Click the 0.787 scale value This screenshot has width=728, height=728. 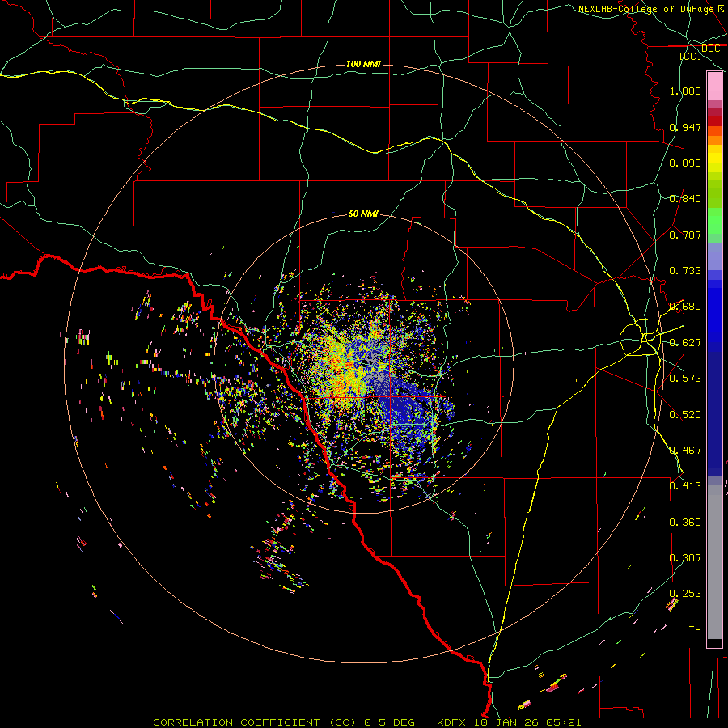tap(685, 235)
